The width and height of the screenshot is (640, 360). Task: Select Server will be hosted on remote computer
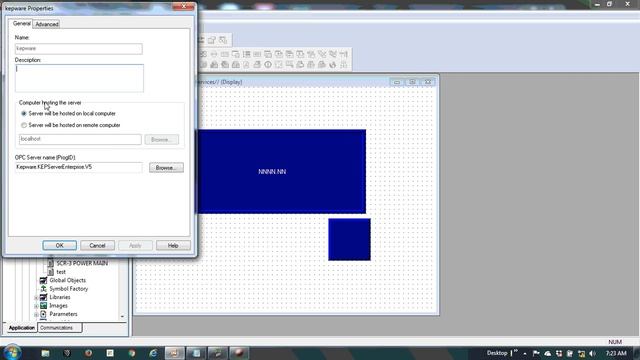(x=71, y=125)
